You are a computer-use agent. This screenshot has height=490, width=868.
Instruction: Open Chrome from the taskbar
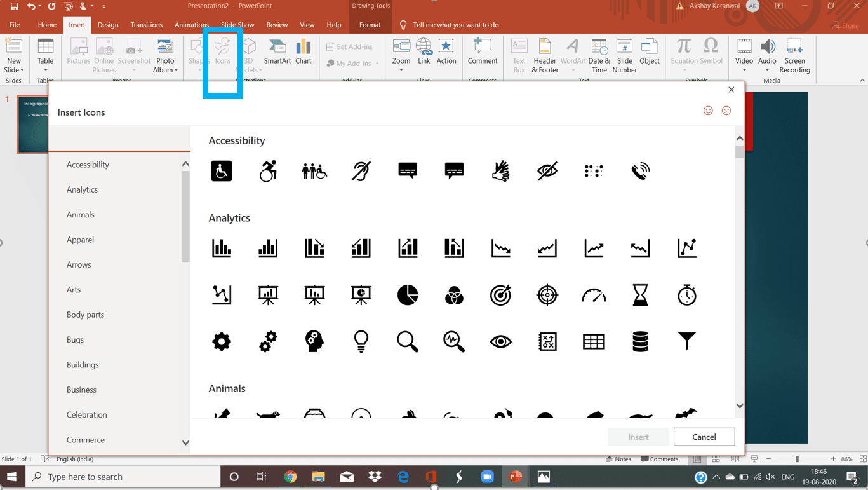coord(290,477)
